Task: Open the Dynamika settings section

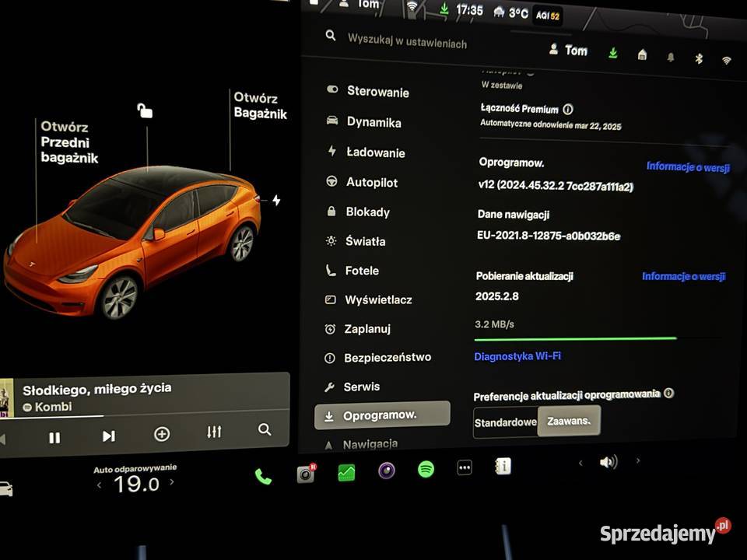Action: point(364,122)
